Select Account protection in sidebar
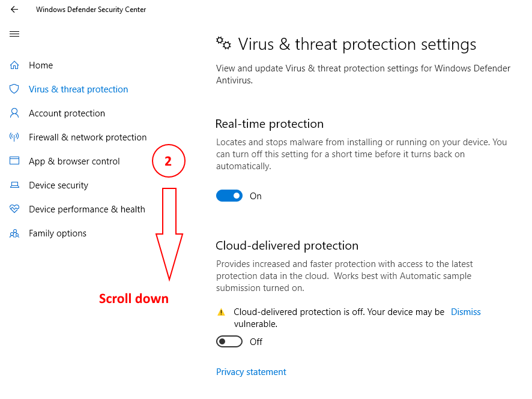 pos(67,113)
